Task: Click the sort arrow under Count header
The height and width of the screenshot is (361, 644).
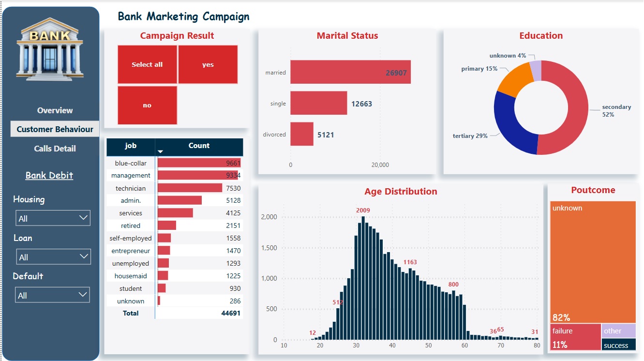Action: 161,152
